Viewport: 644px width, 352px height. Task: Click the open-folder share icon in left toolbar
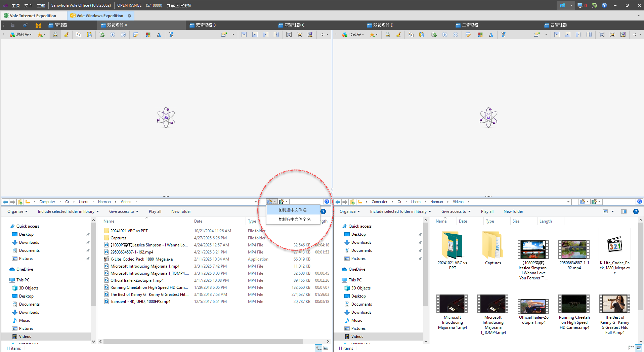[x=224, y=35]
